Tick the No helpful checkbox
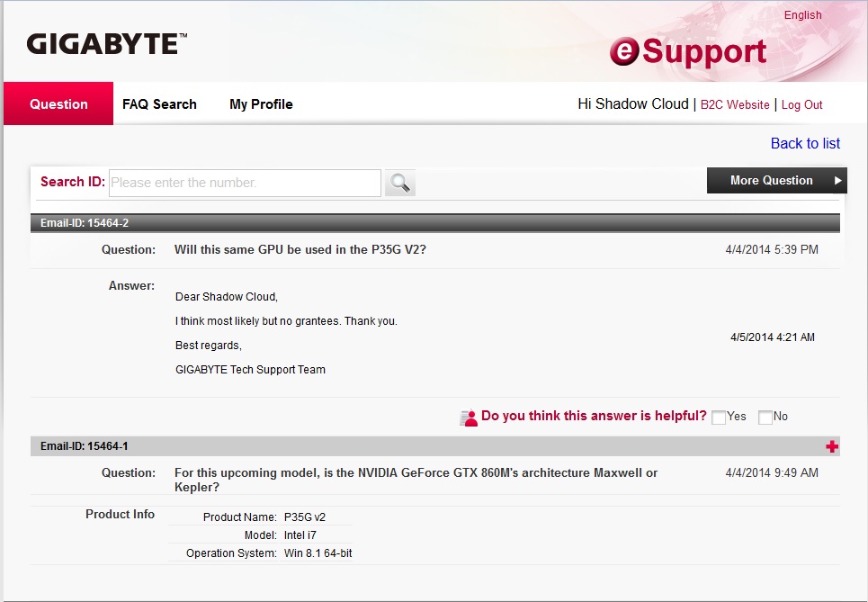This screenshot has width=868, height=602. [765, 417]
